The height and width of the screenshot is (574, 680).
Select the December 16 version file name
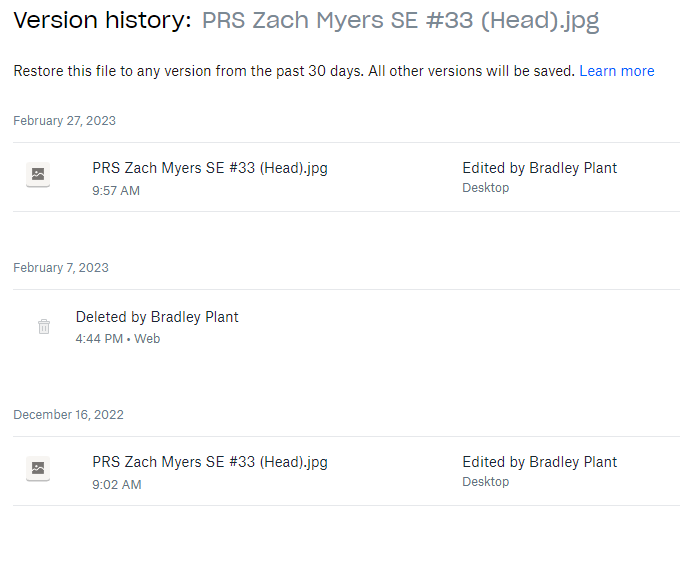coord(210,462)
